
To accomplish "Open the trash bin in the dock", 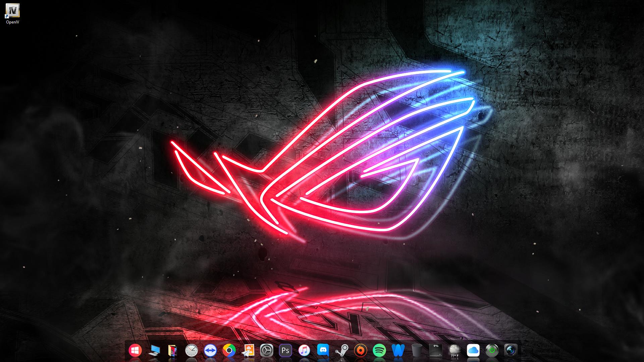I will coord(417,351).
